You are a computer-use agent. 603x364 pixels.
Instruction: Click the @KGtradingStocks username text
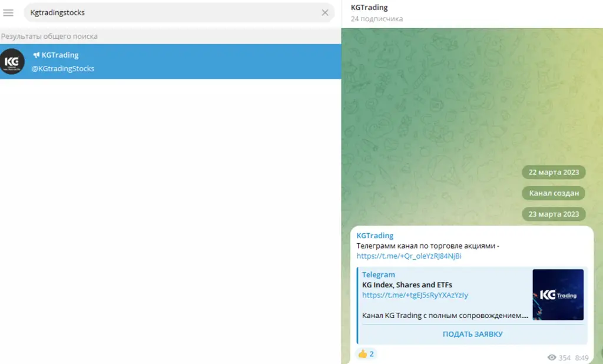click(x=62, y=68)
